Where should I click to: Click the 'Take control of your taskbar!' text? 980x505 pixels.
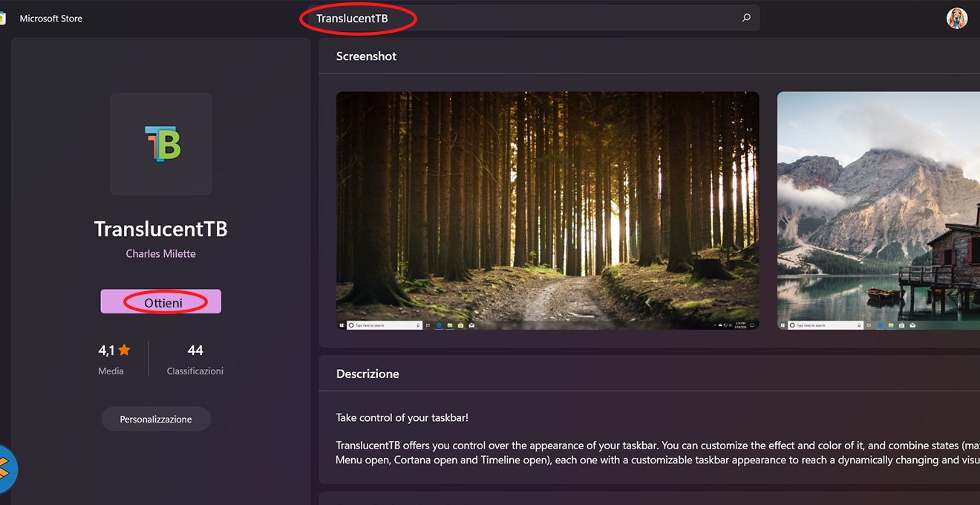(402, 418)
